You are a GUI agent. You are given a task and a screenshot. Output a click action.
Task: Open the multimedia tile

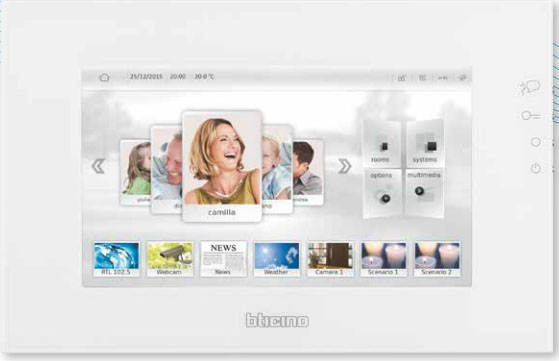(x=425, y=192)
